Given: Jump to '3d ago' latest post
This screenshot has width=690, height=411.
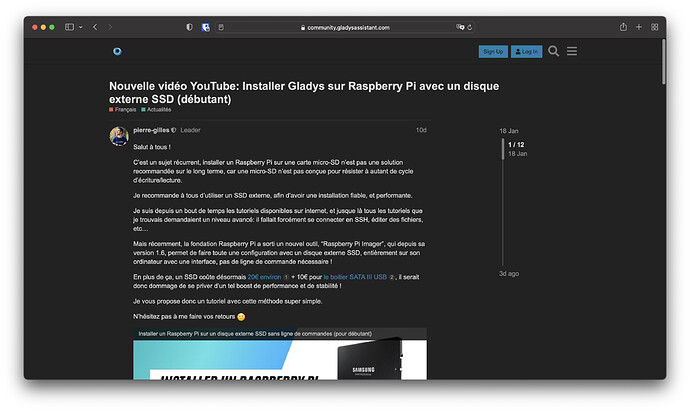Looking at the screenshot, I should (x=509, y=274).
